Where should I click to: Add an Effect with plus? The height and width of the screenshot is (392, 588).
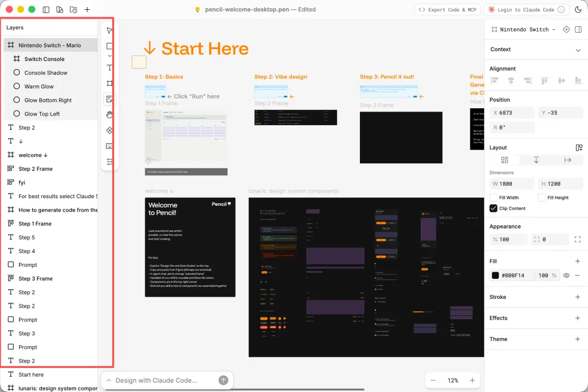578,318
